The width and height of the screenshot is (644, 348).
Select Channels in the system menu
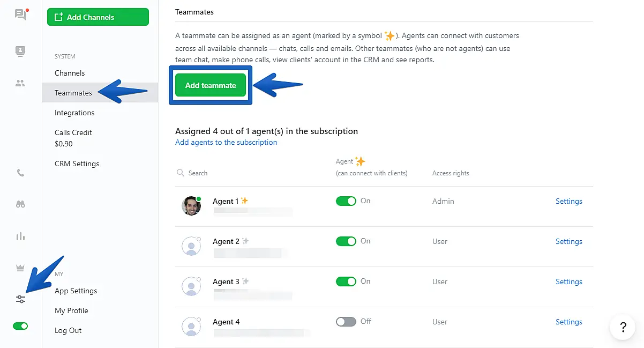tap(70, 73)
